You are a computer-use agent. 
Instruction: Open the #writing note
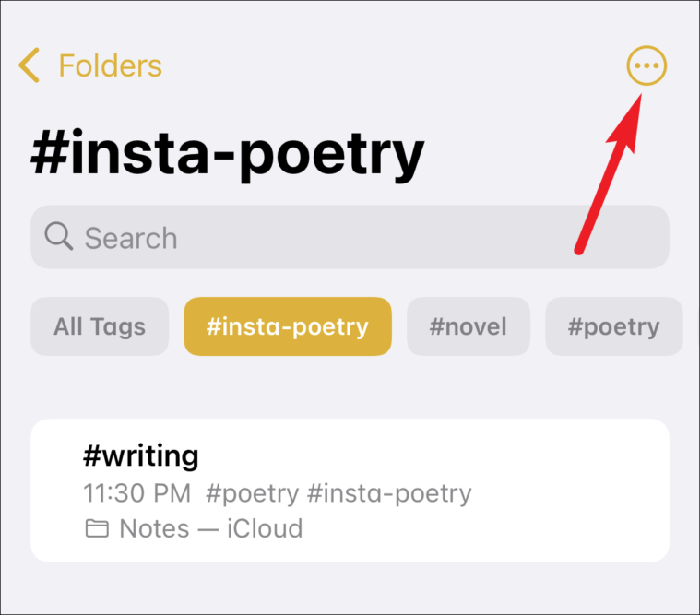point(140,455)
